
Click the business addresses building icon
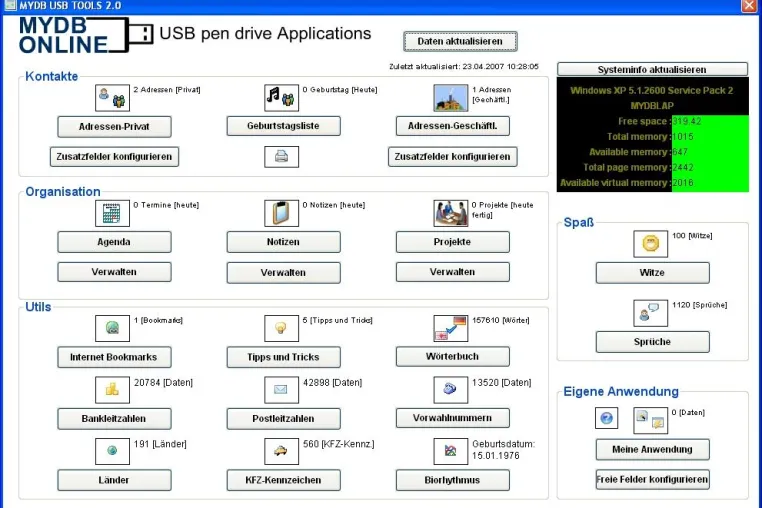(x=450, y=98)
